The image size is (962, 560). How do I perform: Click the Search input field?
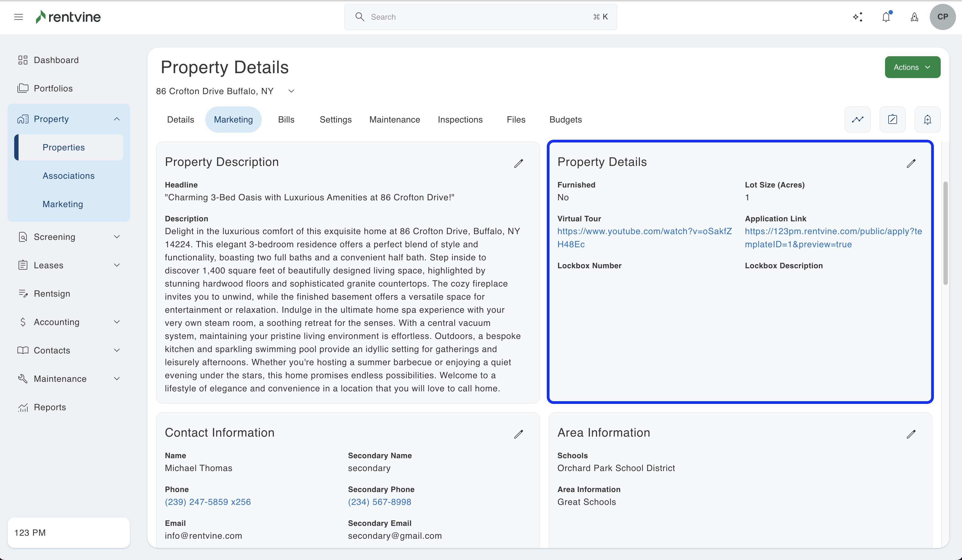point(480,17)
